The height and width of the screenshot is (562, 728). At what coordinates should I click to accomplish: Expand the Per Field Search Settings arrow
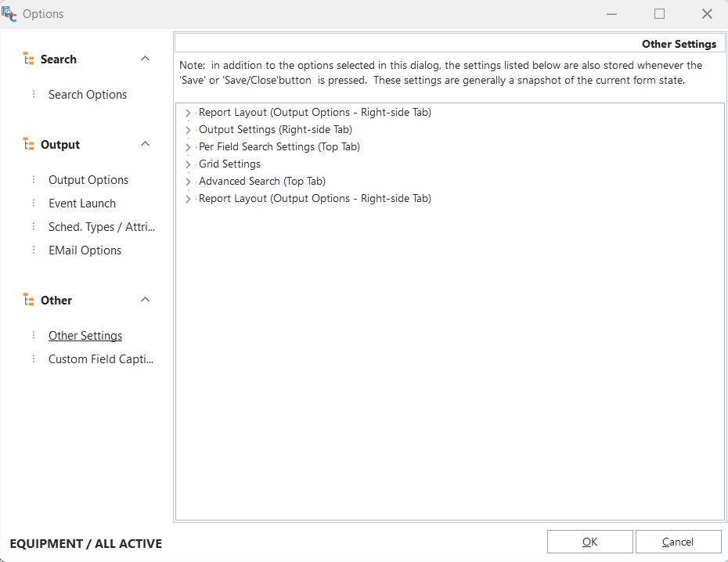pyautogui.click(x=188, y=147)
